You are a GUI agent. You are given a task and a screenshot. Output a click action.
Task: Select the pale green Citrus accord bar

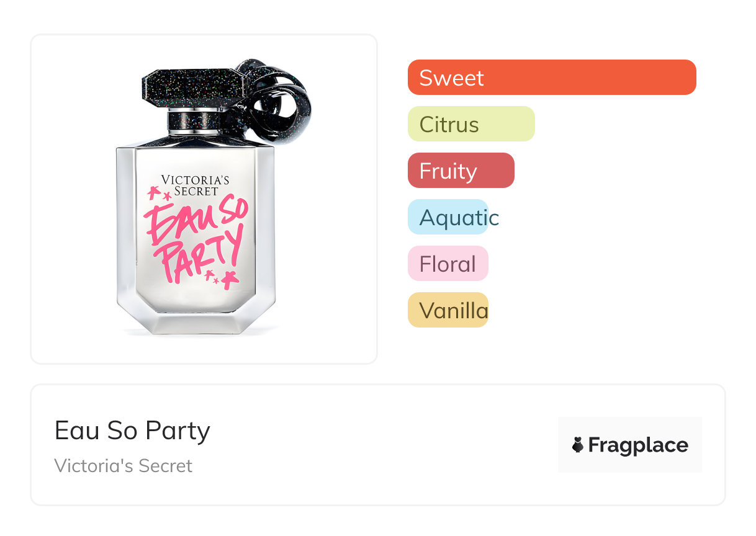pos(470,124)
